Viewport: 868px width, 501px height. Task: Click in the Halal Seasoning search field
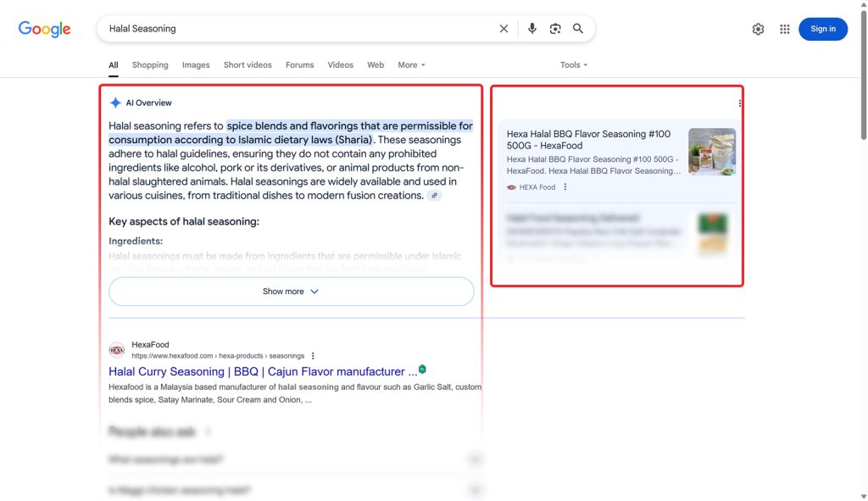(299, 29)
